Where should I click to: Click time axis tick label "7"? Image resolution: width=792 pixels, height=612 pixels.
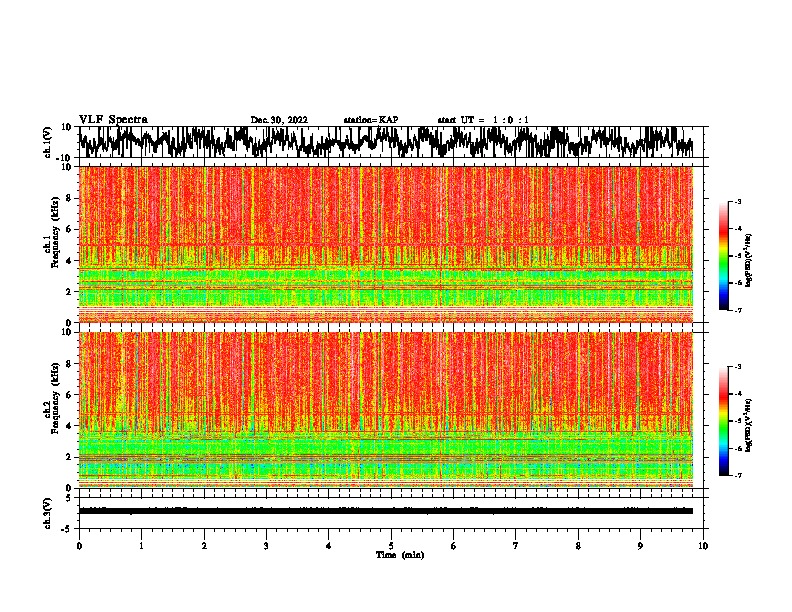tap(516, 545)
